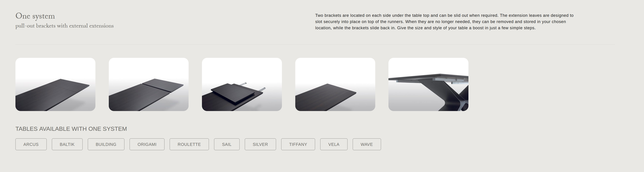Viewport: 644px width, 172px height.
Task: Open the ROULETTE table link
Action: point(189,144)
